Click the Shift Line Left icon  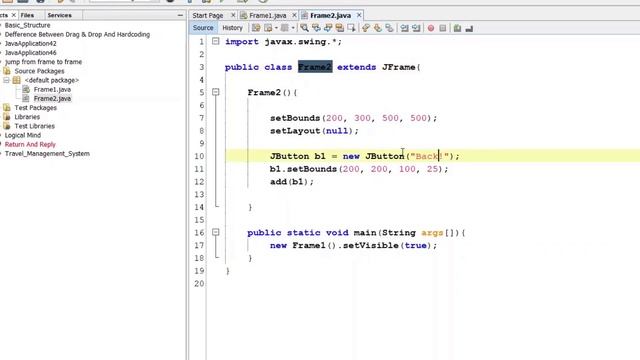pos(404,28)
